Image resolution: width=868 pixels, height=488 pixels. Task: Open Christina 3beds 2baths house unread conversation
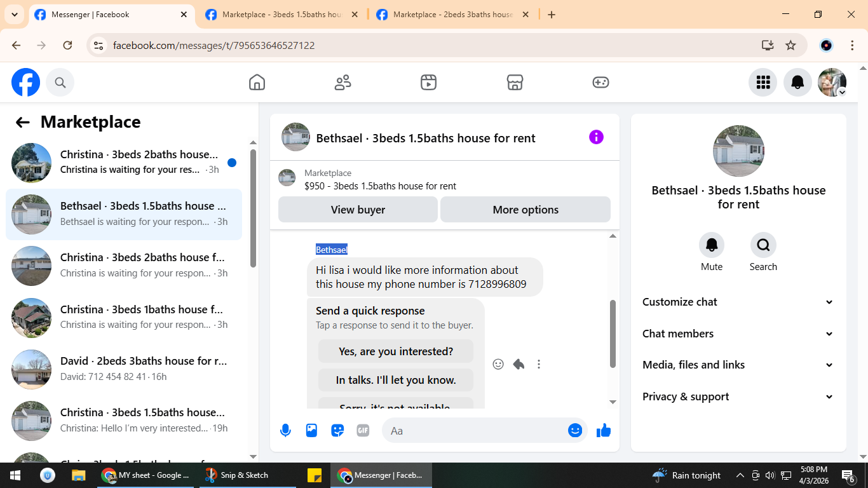pos(124,163)
